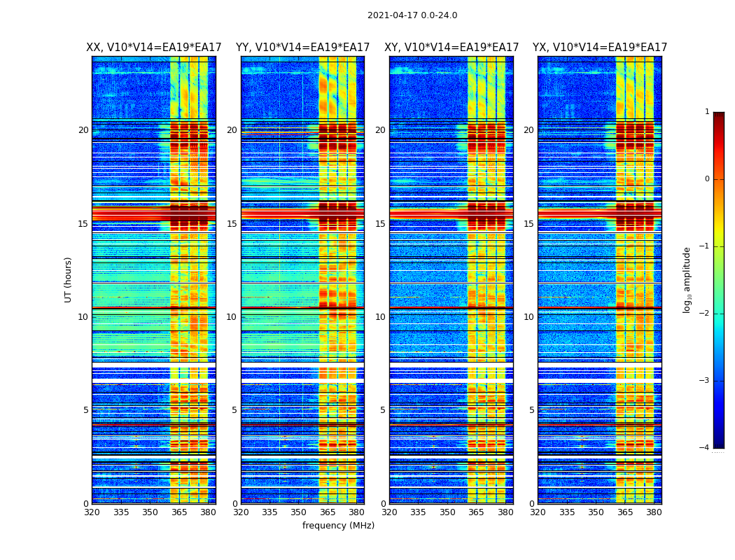The width and height of the screenshot is (735, 560).
Task: Click the white gap near 7 hours in YY plot
Action: click(303, 365)
